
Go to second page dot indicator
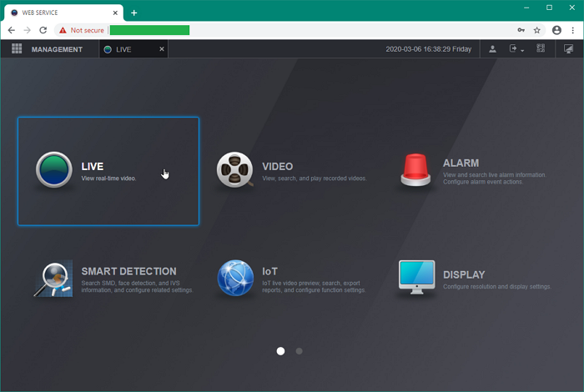coord(300,351)
